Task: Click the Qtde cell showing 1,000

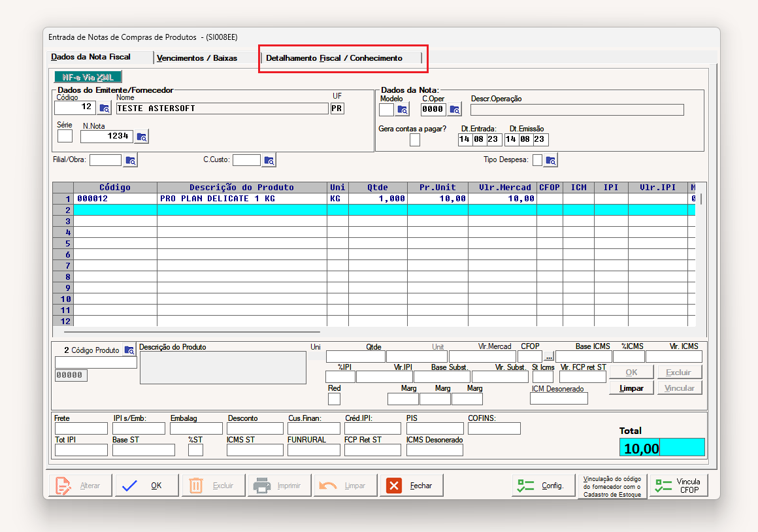Action: point(378,199)
